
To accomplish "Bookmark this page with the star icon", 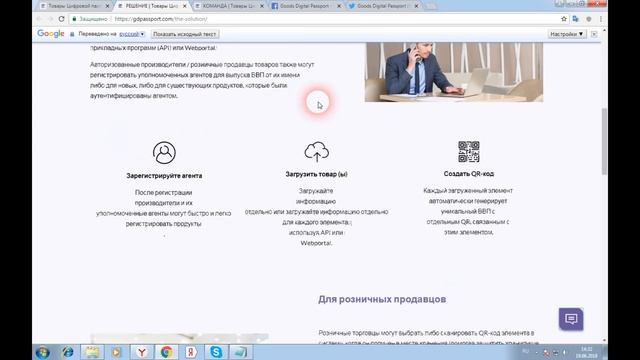I will 564,19.
